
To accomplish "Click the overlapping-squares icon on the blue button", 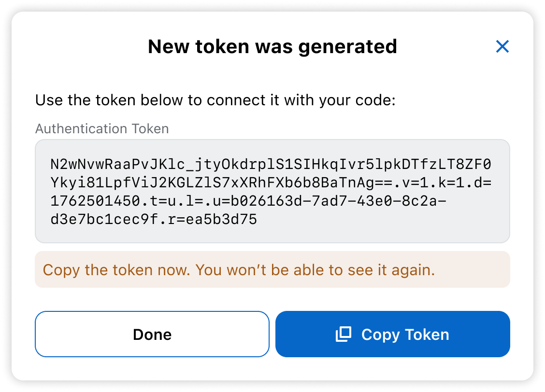I will (344, 334).
